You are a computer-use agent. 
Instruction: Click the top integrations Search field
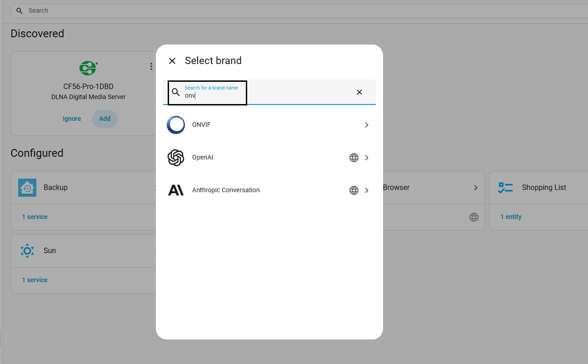(299, 10)
